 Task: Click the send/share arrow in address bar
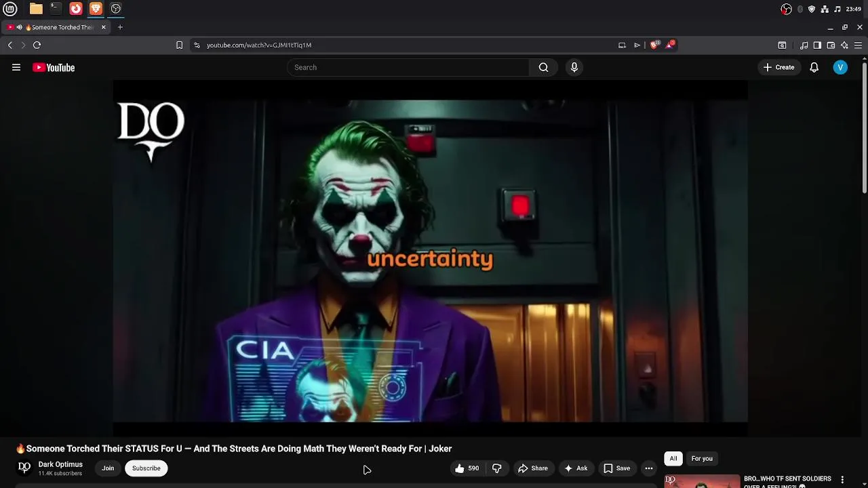tap(637, 45)
